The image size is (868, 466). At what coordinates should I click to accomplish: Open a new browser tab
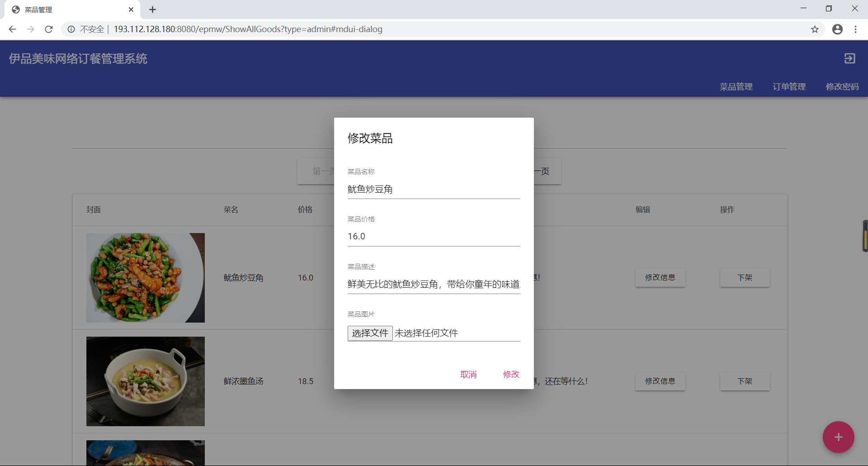(152, 10)
